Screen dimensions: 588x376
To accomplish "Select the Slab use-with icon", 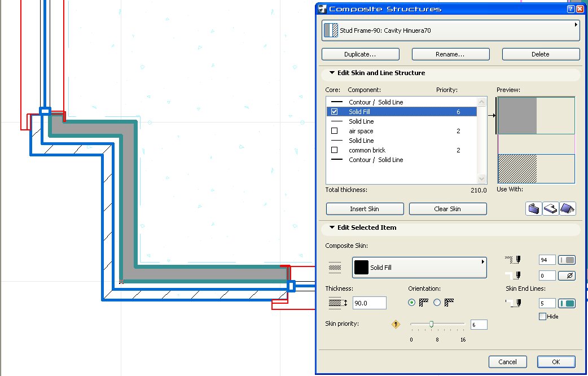I will (x=550, y=208).
